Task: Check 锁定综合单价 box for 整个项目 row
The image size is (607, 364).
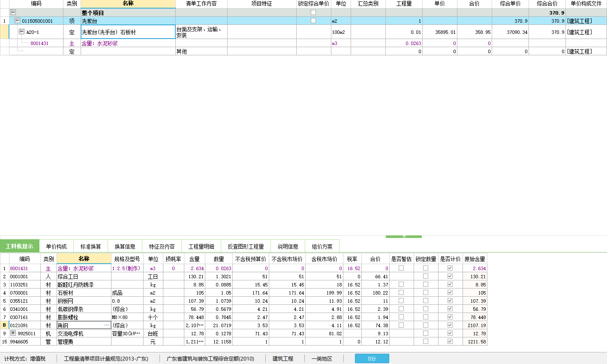Action: pyautogui.click(x=313, y=12)
